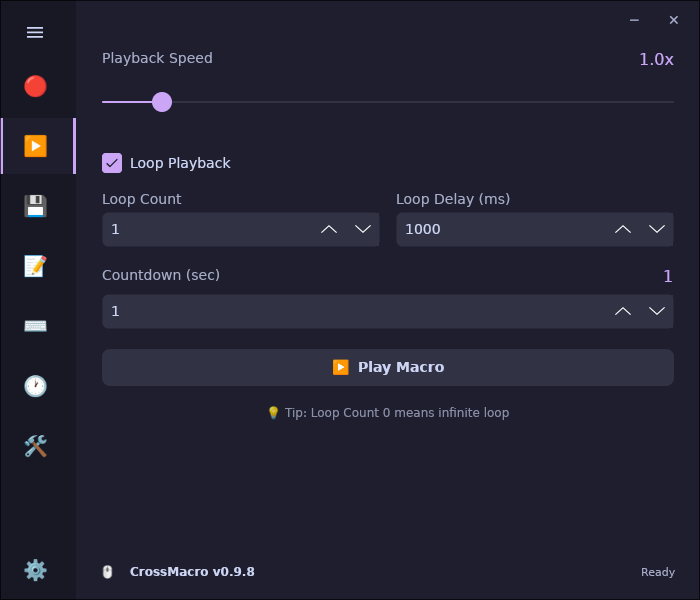Open the hamburger menu in the sidebar
The height and width of the screenshot is (600, 700).
click(x=35, y=32)
